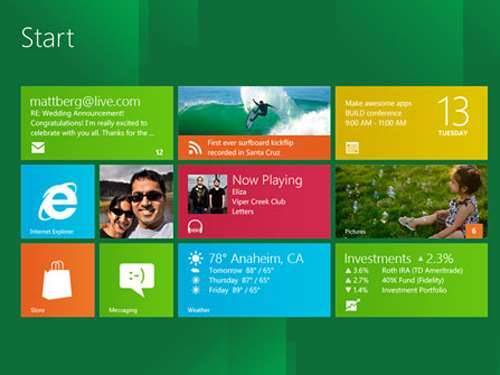Image resolution: width=500 pixels, height=375 pixels.
Task: Click the RE: Wedding Announcement subject line
Action: coord(77,113)
